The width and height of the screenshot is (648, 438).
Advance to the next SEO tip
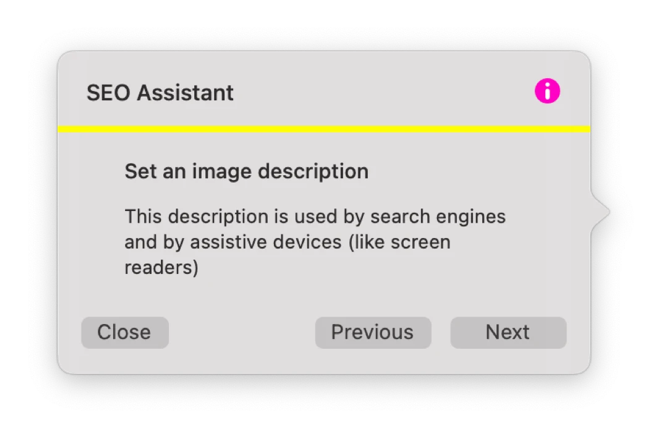point(508,333)
